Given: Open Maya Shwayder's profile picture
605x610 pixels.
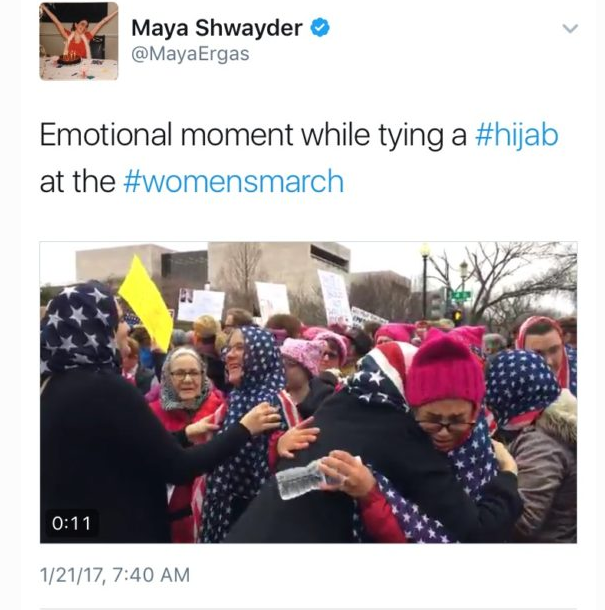Looking at the screenshot, I should 79,41.
